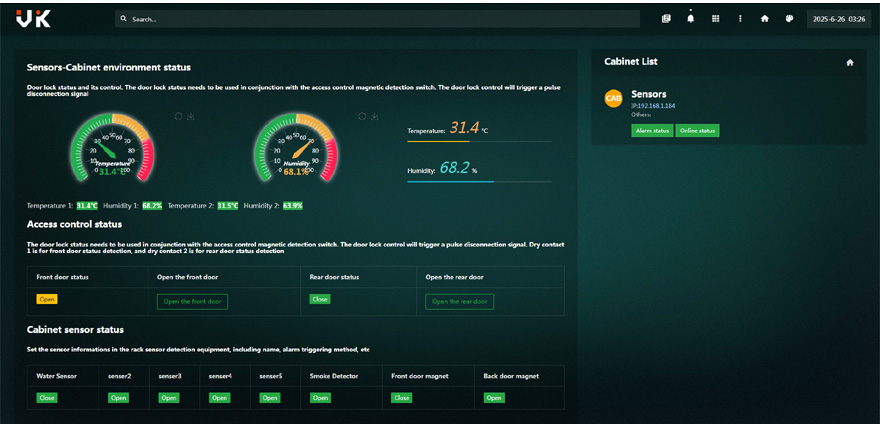Click the Smoke Detector Open status badge
The height and width of the screenshot is (424, 880).
320,397
